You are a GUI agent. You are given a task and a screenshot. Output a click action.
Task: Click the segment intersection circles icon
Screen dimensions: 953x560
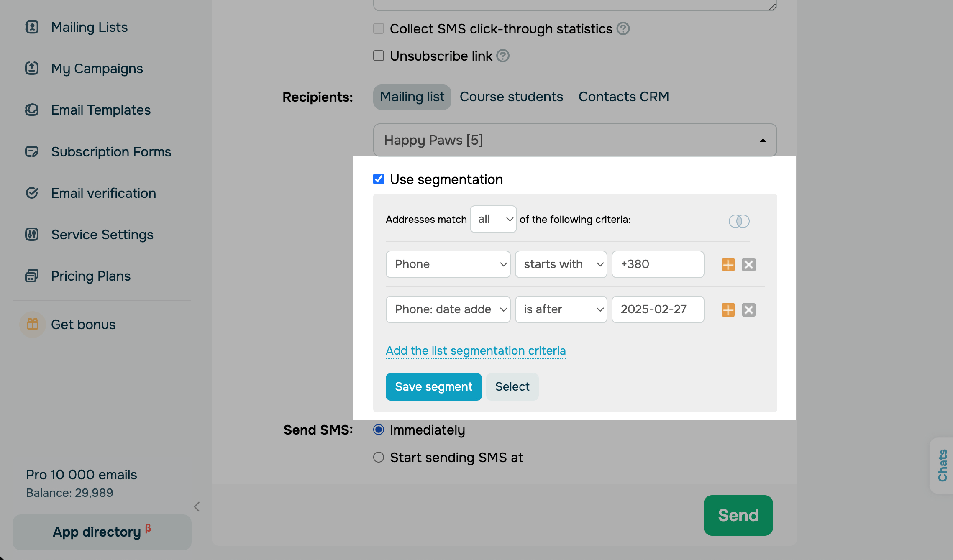tap(739, 221)
